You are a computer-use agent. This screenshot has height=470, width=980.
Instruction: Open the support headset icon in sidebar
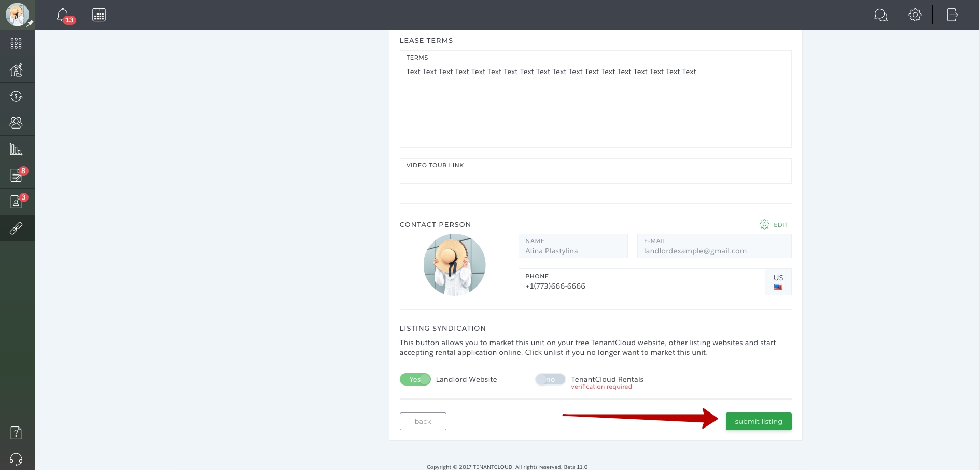click(x=16, y=459)
